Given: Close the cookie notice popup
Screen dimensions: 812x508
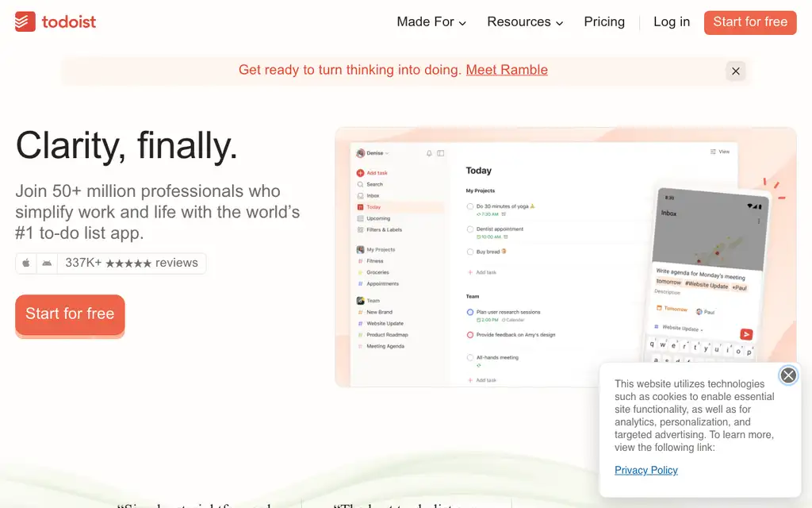Looking at the screenshot, I should pyautogui.click(x=787, y=375).
